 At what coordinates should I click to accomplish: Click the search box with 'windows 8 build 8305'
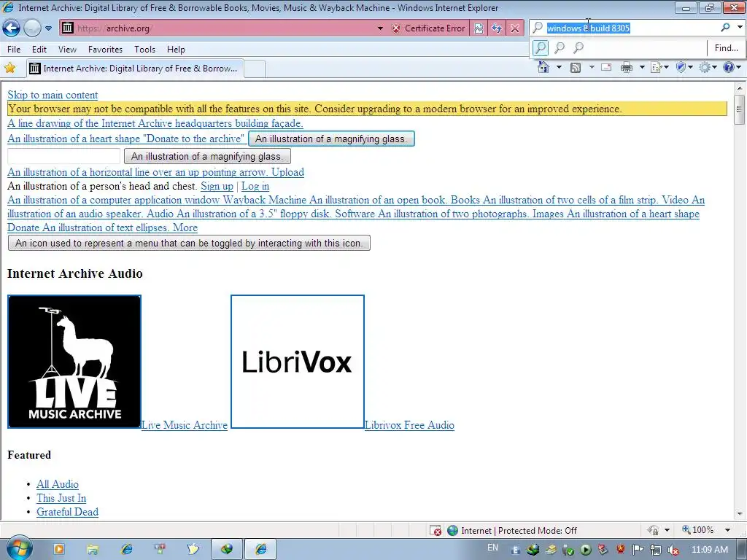(631, 28)
